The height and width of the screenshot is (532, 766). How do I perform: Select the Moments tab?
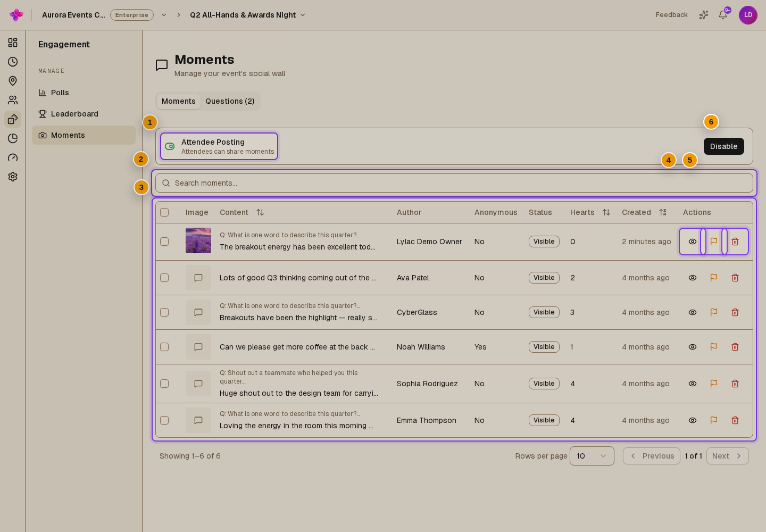click(179, 101)
